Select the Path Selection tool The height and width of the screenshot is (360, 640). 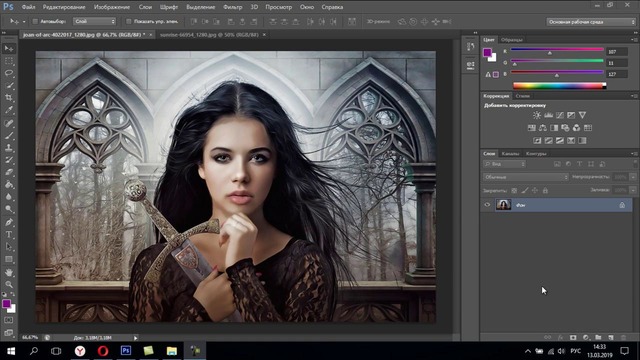click(x=9, y=247)
